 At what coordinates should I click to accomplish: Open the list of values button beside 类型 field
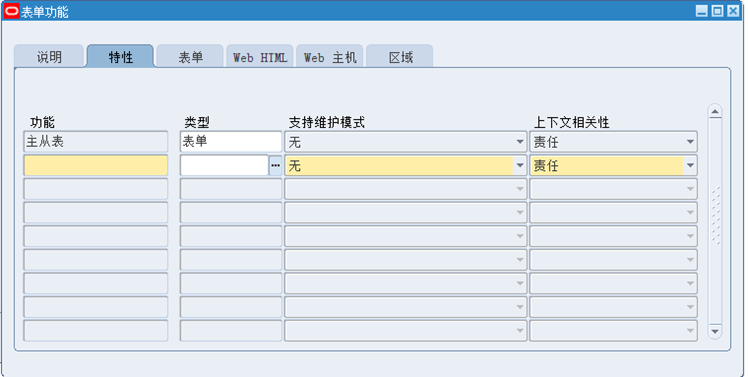tap(275, 166)
